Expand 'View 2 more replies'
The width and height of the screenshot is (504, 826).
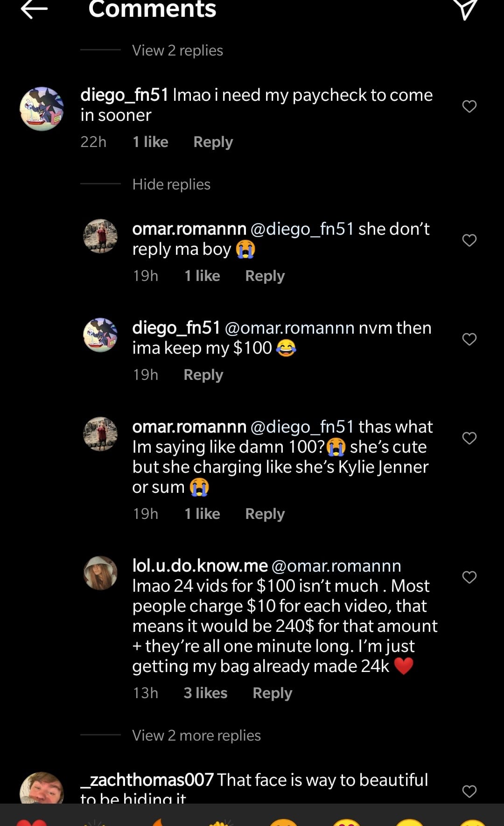point(196,735)
